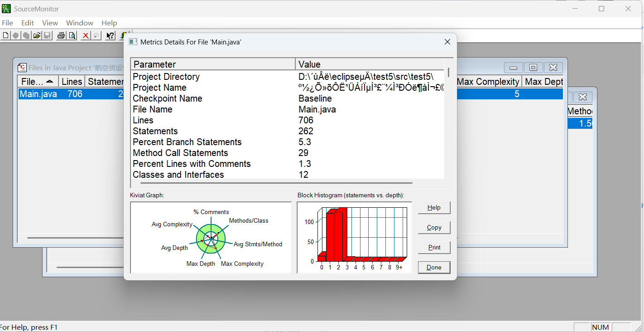
Task: Click Done to close metrics details
Action: click(434, 268)
